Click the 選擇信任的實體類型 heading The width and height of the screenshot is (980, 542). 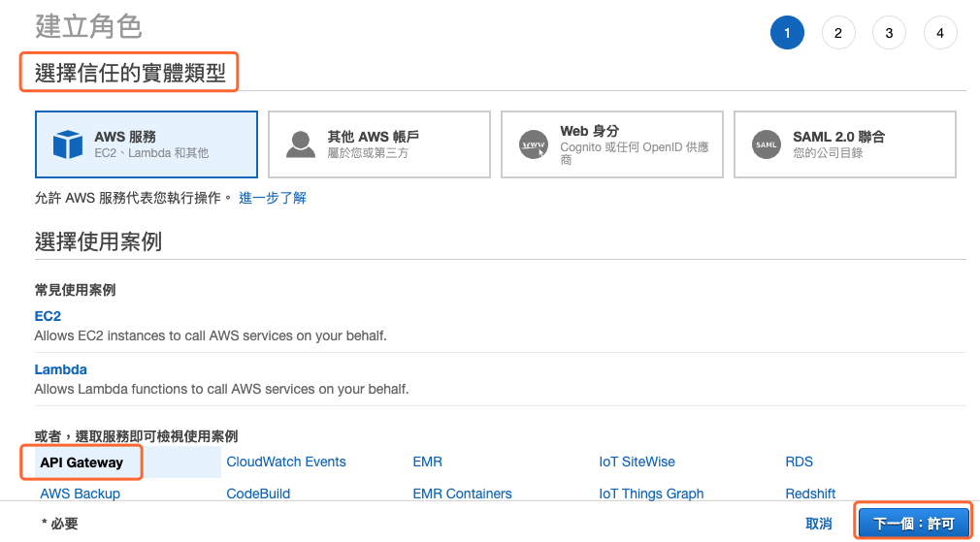click(130, 73)
